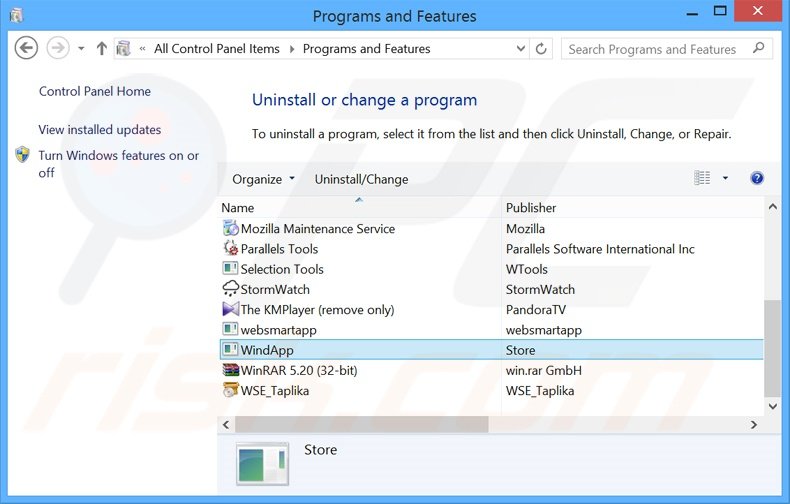The image size is (790, 504).
Task: Sort by the Name column header
Action: tap(360, 208)
